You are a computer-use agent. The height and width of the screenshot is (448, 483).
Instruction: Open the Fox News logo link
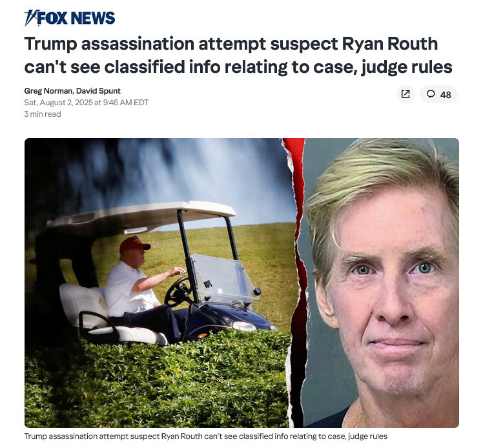(x=70, y=18)
